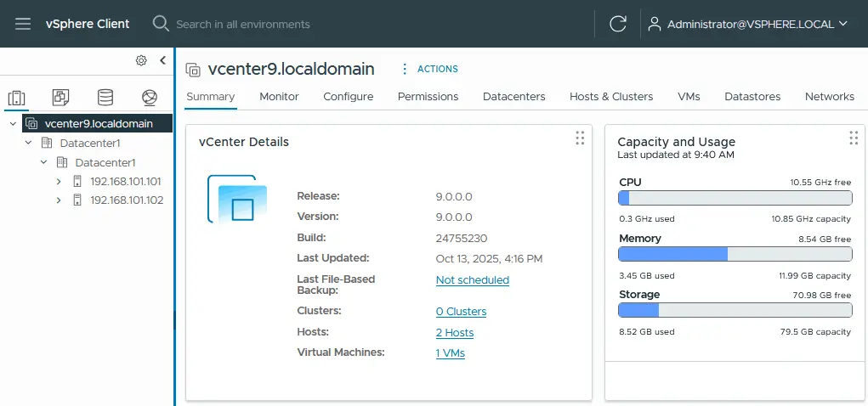Select vcenter9.localdomain in the tree
The image size is (868, 406).
[x=98, y=123]
